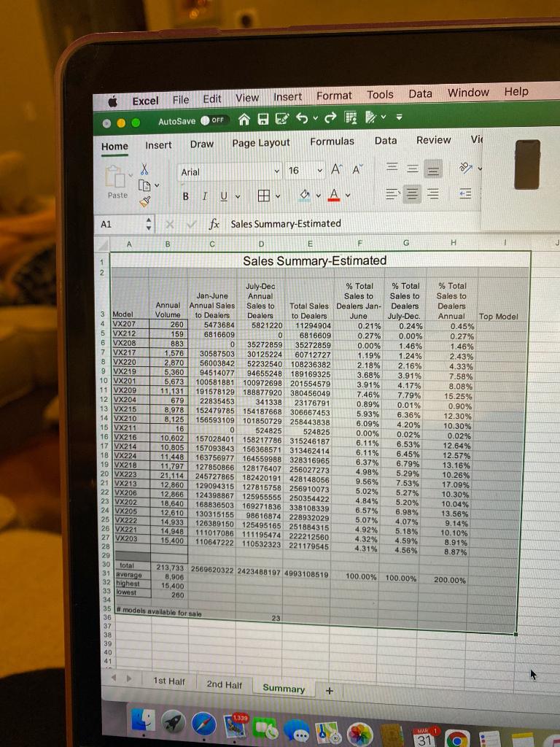Decrease indent in ribbon

coord(465,193)
